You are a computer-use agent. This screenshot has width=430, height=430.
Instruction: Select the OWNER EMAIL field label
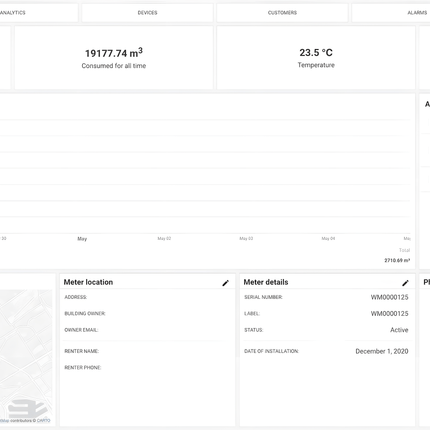pyautogui.click(x=81, y=330)
